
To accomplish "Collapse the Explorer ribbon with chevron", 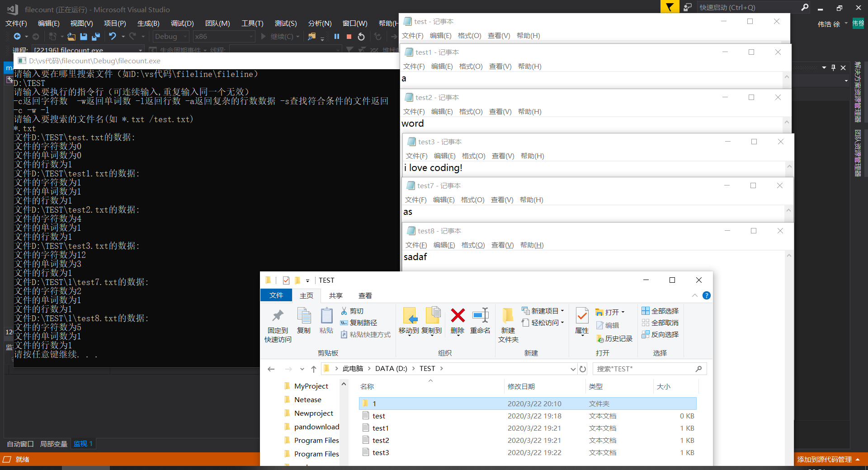I will pyautogui.click(x=694, y=295).
